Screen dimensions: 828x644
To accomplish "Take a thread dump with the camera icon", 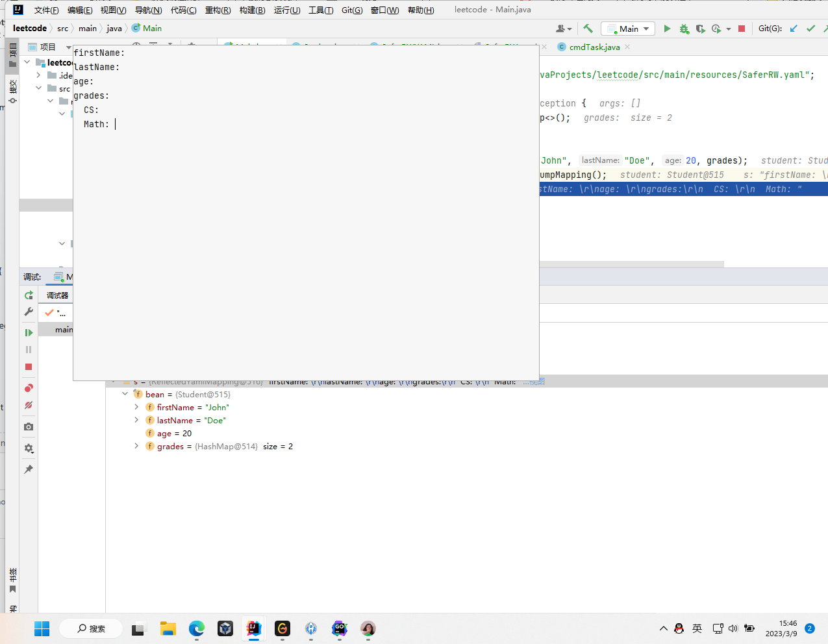I will [29, 427].
